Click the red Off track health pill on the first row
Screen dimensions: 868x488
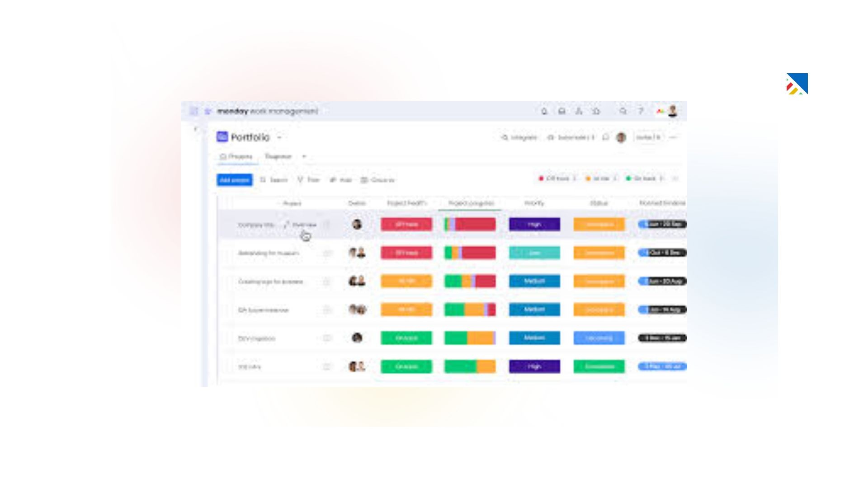pyautogui.click(x=406, y=225)
